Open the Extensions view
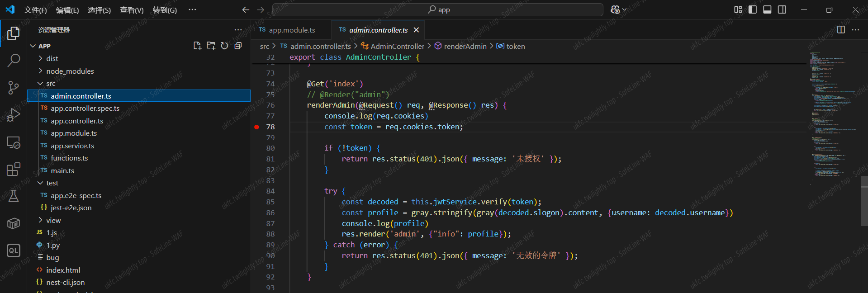Image resolution: width=868 pixels, height=293 pixels. click(x=14, y=169)
